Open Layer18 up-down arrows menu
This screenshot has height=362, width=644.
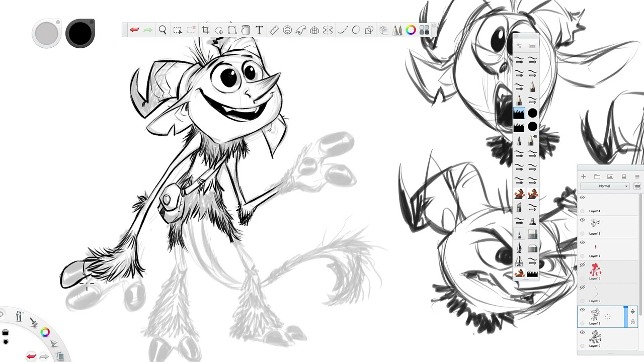[632, 312]
